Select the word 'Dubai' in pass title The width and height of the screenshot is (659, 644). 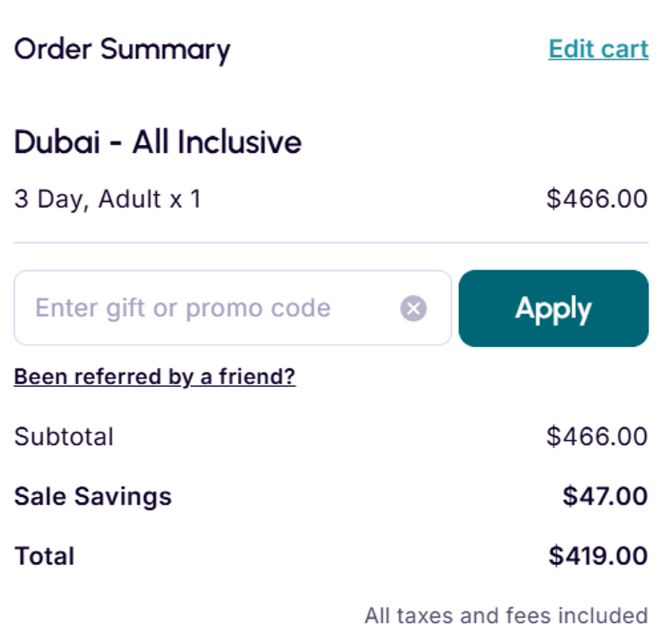coord(56,142)
